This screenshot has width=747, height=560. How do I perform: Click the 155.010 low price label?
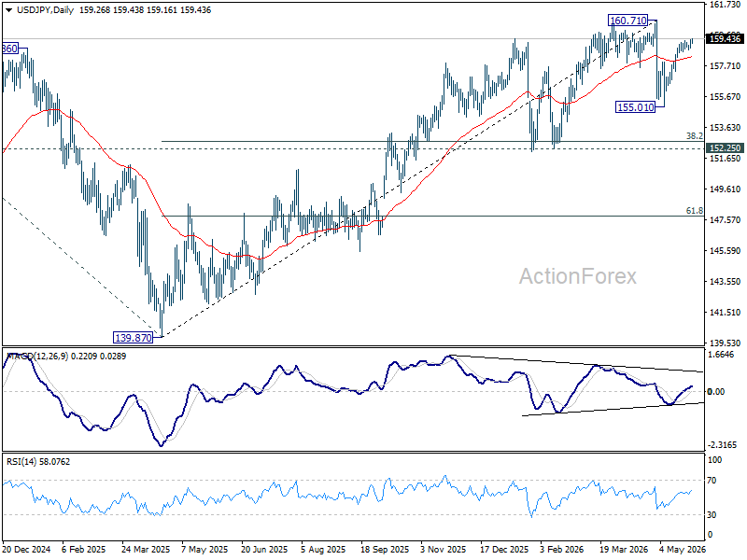tap(635, 107)
